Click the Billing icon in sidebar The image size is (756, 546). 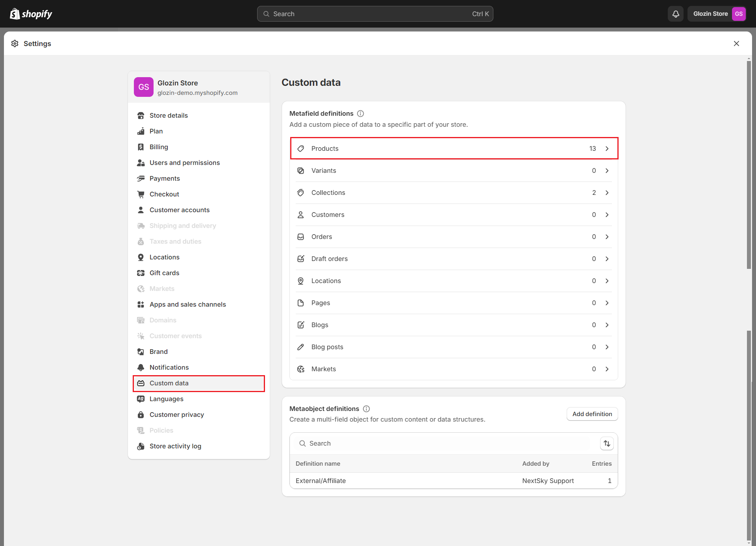click(x=141, y=147)
